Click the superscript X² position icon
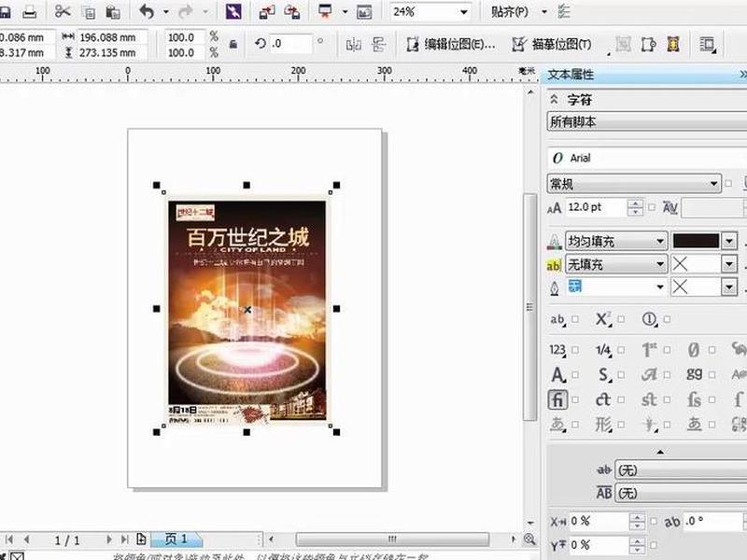The image size is (747, 560). 603,319
